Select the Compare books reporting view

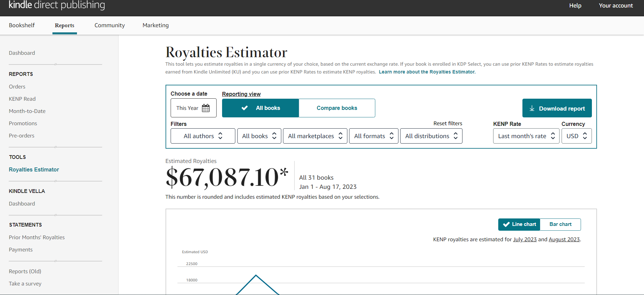pyautogui.click(x=337, y=108)
